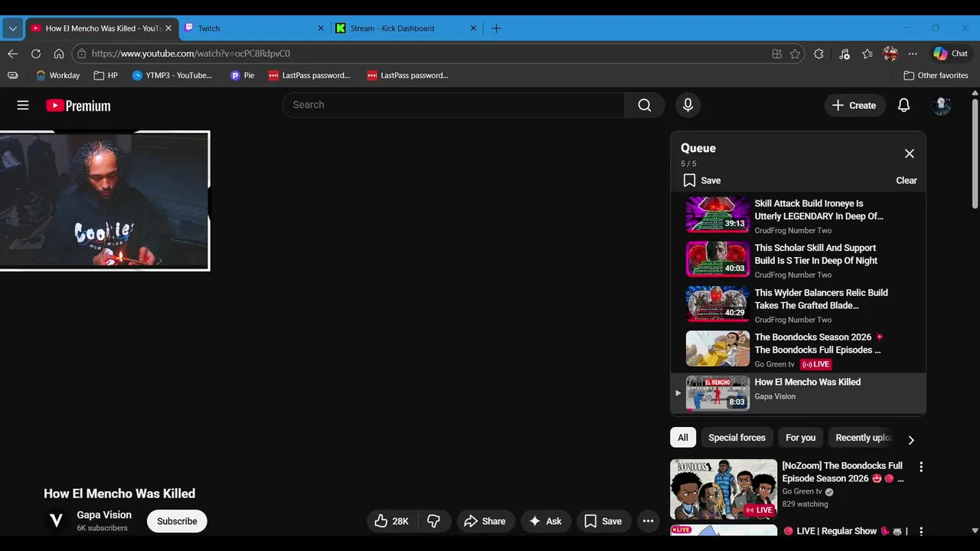The image size is (980, 551).
Task: Open NoZoom Boondocks Full Episode recommendation
Action: click(842, 472)
